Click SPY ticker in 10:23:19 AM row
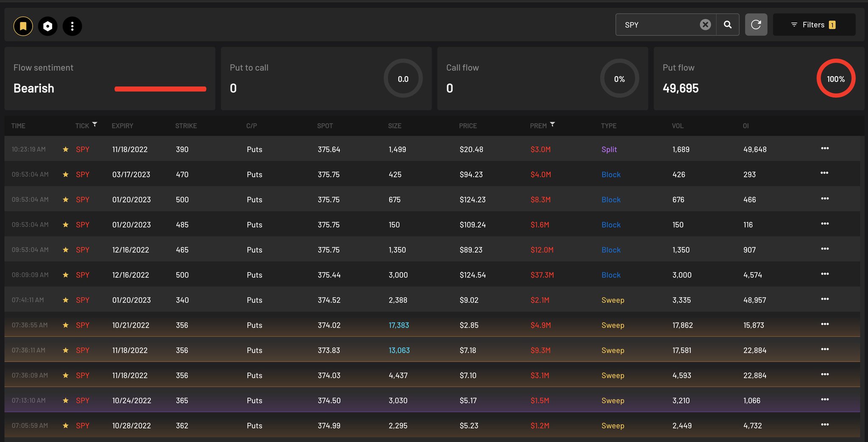Viewport: 868px width, 442px height. [x=83, y=149]
